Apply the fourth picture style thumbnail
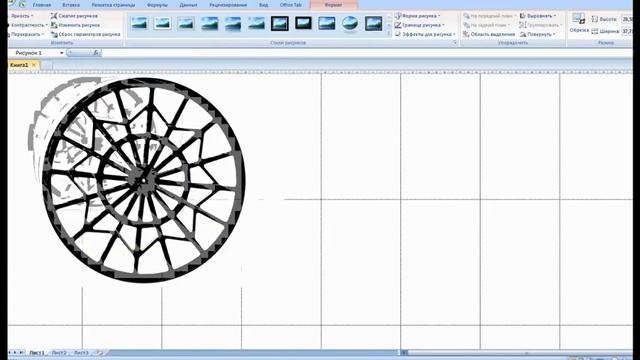The image size is (640, 360). [209, 23]
